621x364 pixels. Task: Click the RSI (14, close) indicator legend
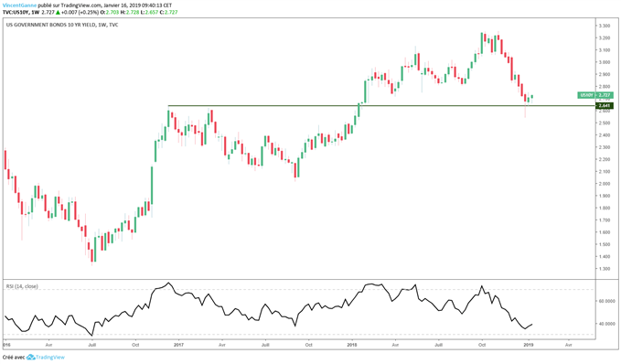coord(22,286)
